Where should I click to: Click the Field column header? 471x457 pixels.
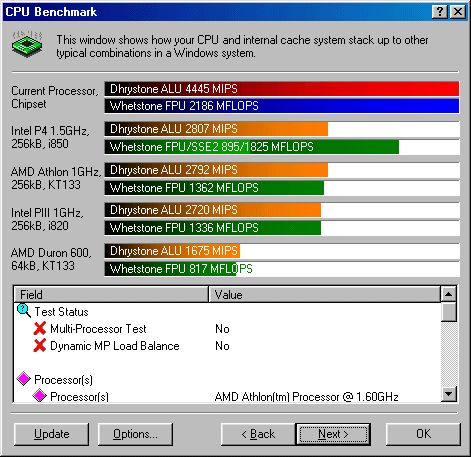tap(111, 294)
